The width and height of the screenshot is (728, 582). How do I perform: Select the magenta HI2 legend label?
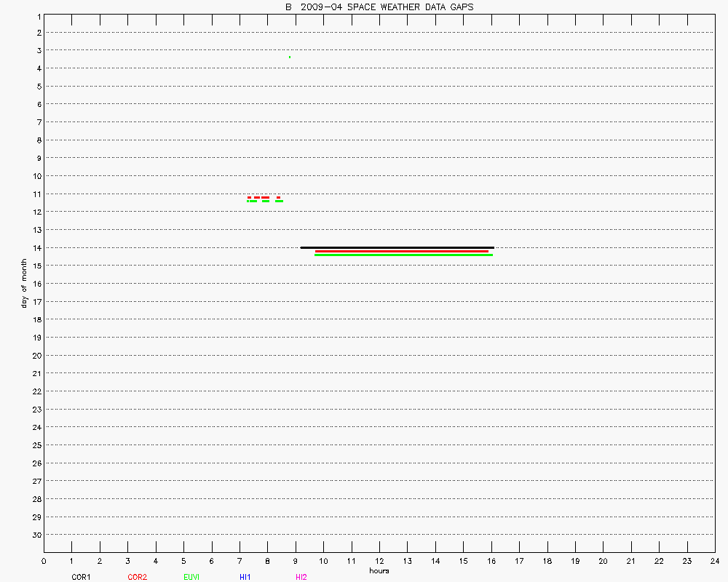(x=301, y=577)
